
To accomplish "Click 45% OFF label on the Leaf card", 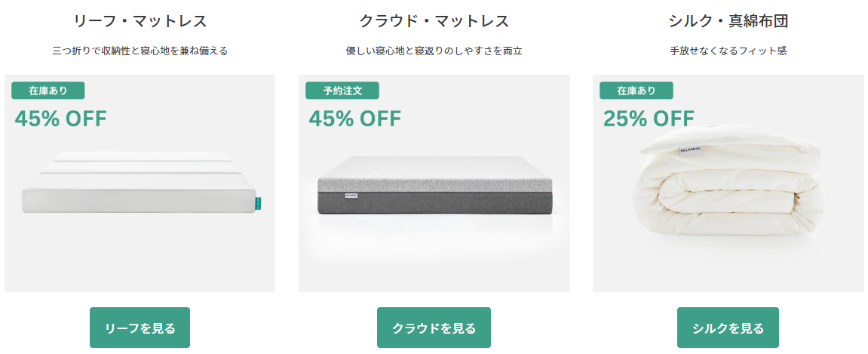I will (x=60, y=119).
